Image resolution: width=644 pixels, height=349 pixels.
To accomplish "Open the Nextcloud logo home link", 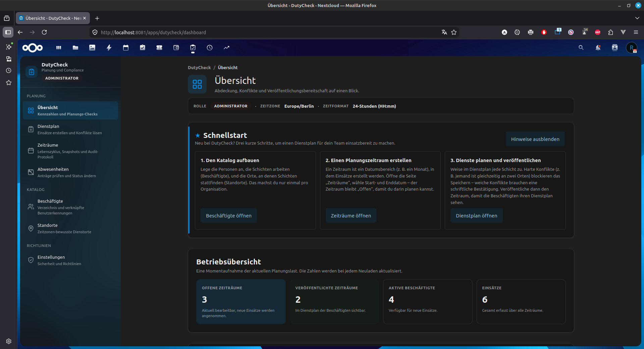I will pos(33,48).
